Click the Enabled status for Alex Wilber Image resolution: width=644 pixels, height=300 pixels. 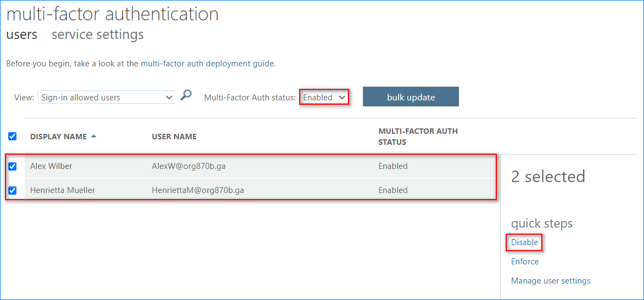393,166
